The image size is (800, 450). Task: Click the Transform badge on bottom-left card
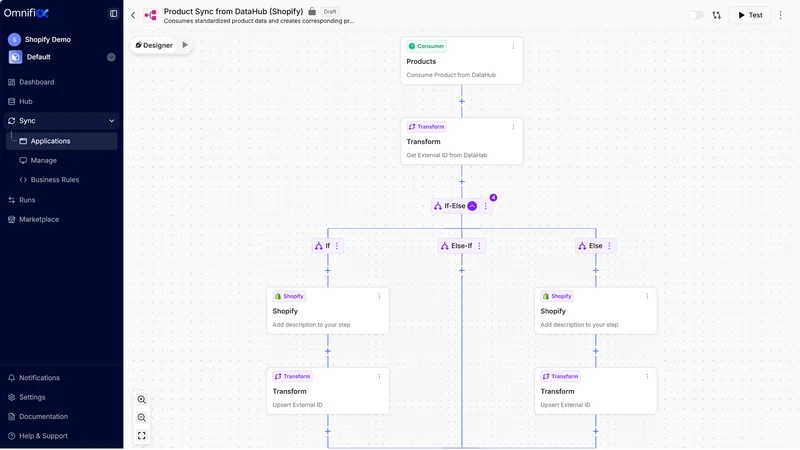pos(292,377)
